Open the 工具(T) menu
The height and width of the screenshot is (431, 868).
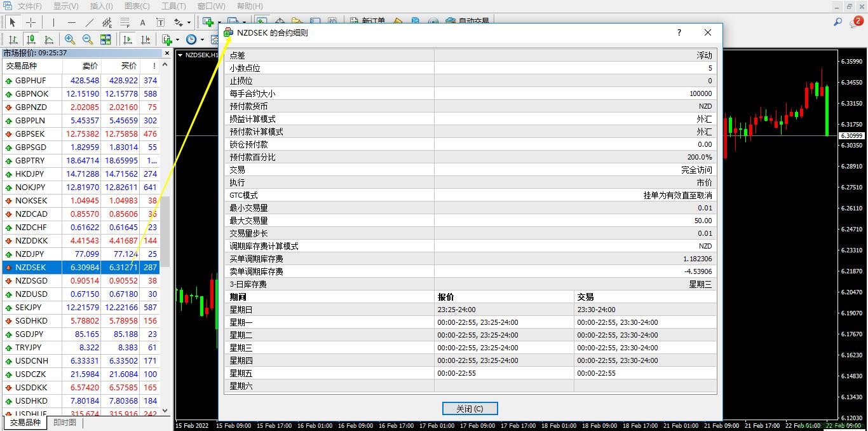(173, 6)
